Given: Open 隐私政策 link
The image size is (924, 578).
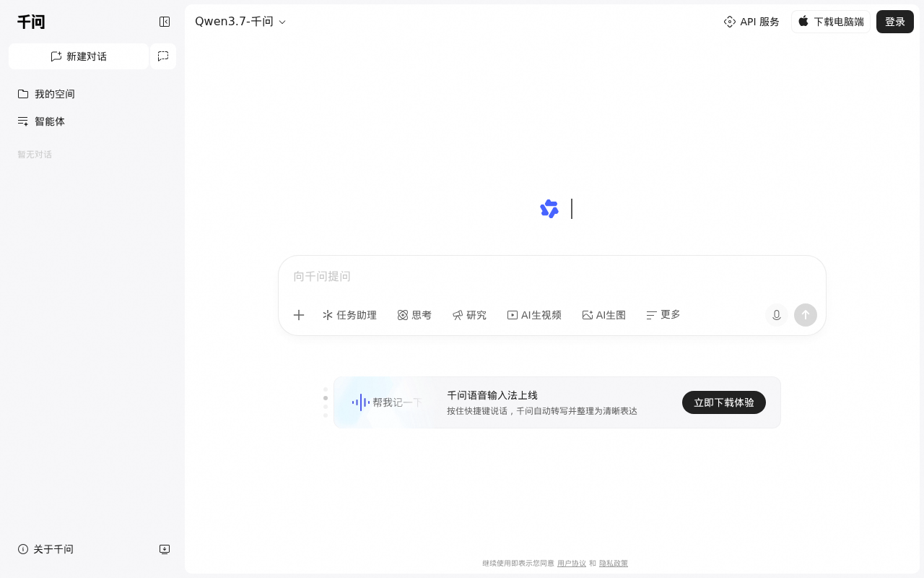Looking at the screenshot, I should (614, 564).
